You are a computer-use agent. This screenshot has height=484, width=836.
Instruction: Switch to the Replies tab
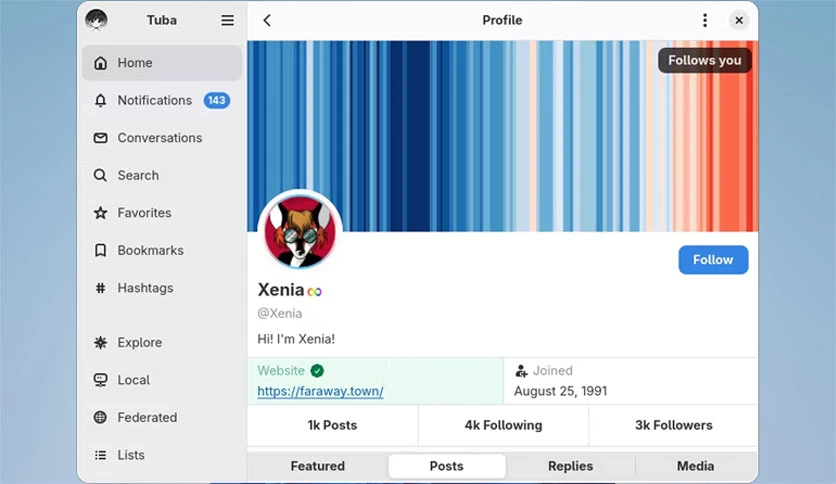pyautogui.click(x=570, y=466)
